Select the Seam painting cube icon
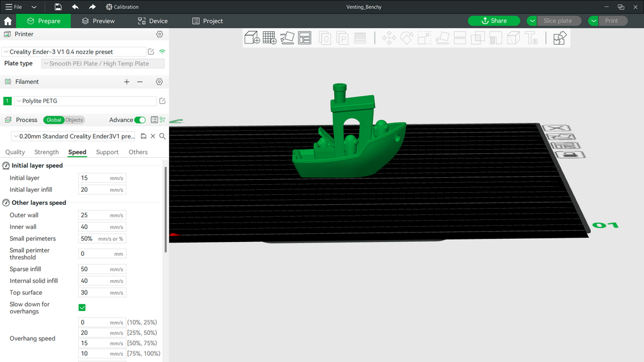The height and width of the screenshot is (362, 644). point(513,38)
